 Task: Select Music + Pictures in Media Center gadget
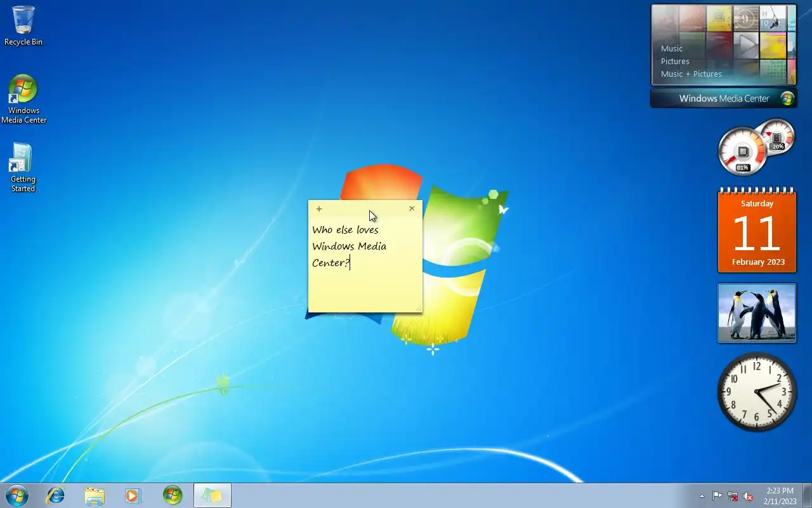[691, 74]
